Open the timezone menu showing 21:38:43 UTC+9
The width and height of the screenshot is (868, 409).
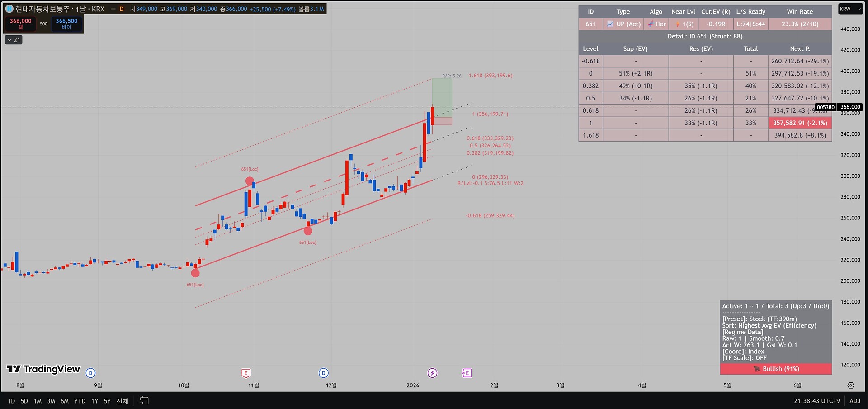(x=816, y=401)
